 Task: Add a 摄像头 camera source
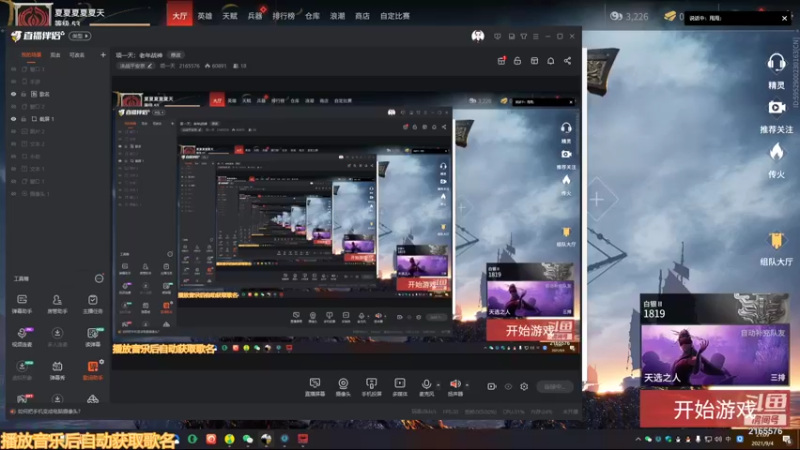(343, 387)
